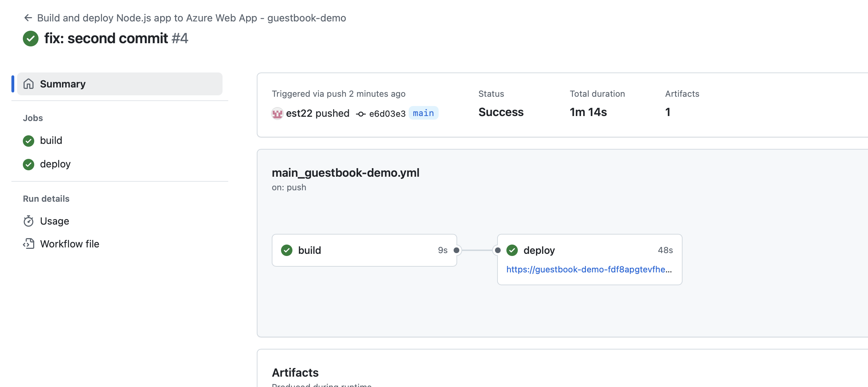Open the guestbook-demo deployment URL
868x387 pixels.
pyautogui.click(x=589, y=270)
